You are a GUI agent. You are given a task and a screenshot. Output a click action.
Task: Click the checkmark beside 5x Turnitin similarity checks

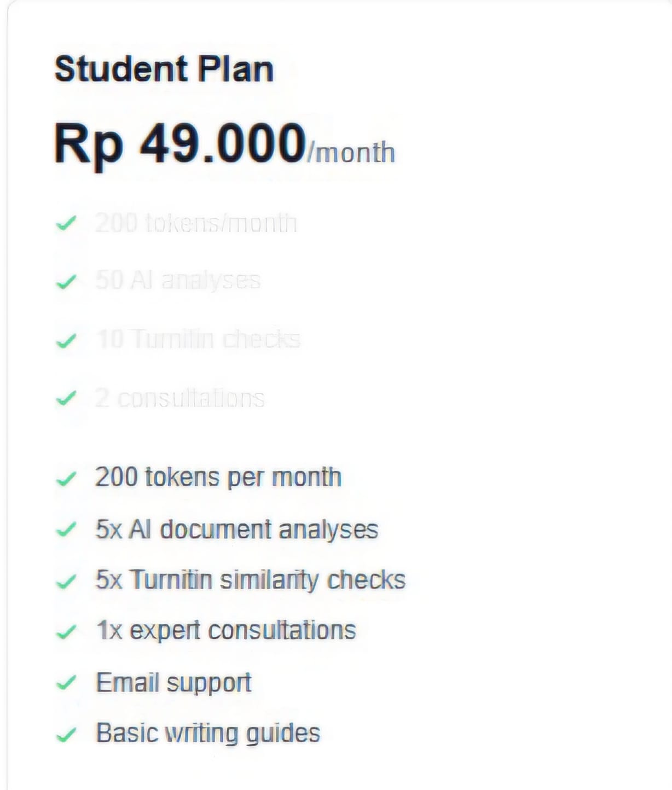pyautogui.click(x=66, y=581)
